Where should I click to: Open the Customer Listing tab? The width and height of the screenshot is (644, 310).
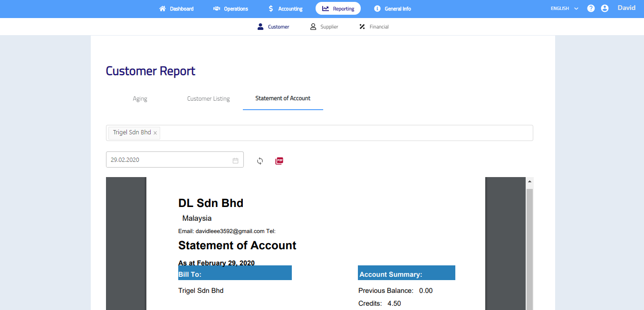208,99
